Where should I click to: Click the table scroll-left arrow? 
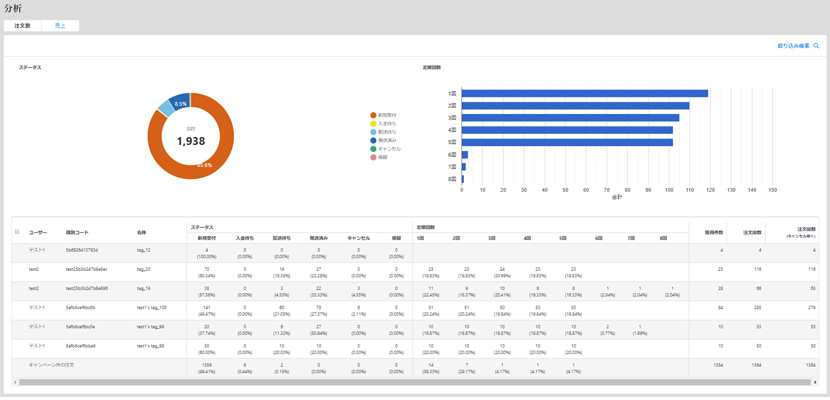(x=16, y=382)
